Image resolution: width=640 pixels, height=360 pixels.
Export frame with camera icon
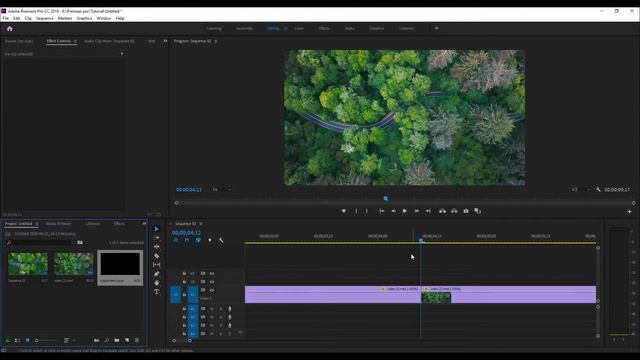tap(466, 211)
